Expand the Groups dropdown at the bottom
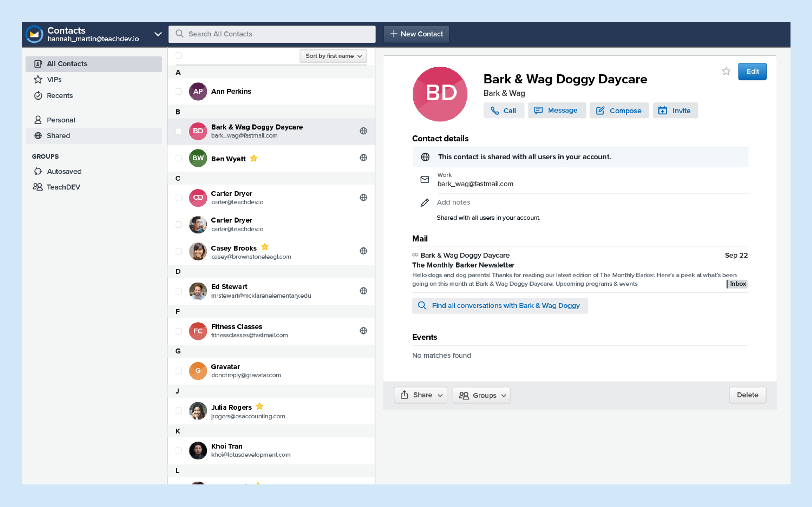Viewport: 812px width, 507px height. tap(481, 395)
